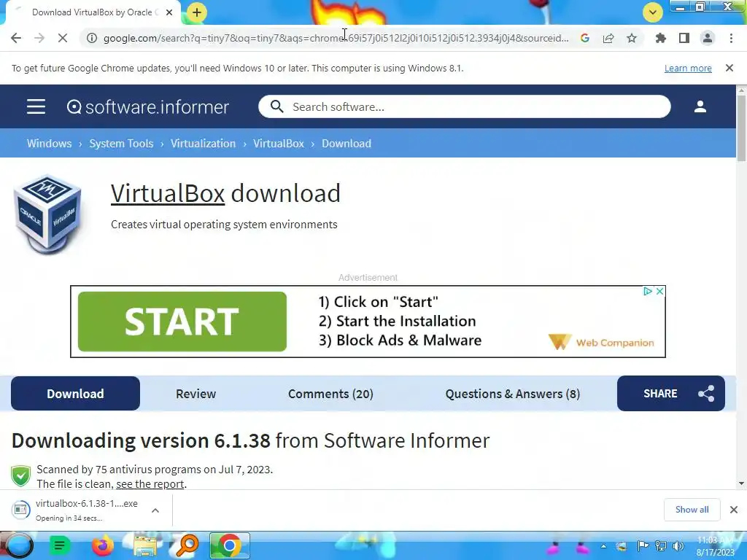Open the Learn more link about updates
Image resolution: width=747 pixels, height=560 pixels.
[688, 68]
